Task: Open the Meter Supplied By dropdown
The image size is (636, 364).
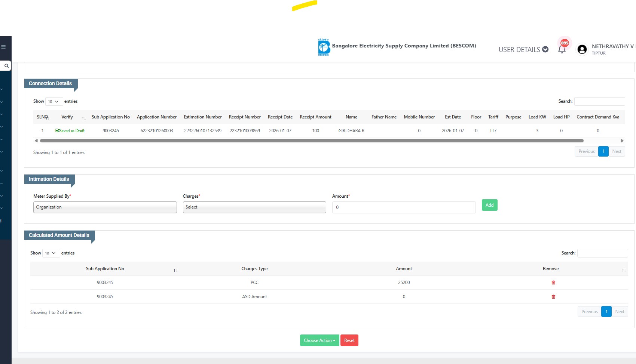Action: click(105, 207)
